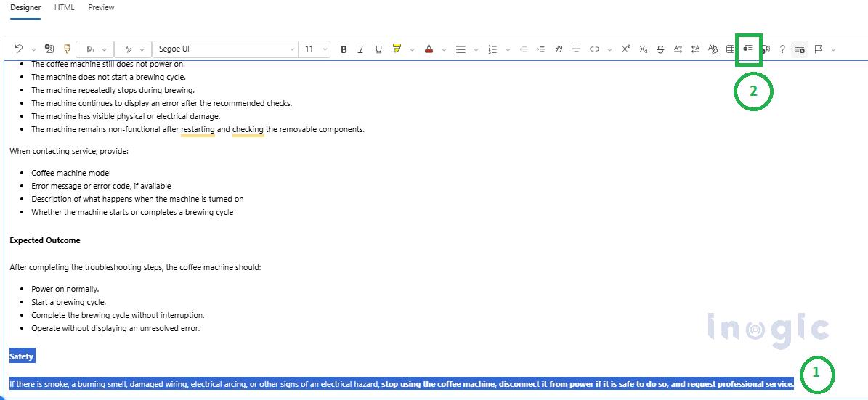The image size is (868, 400).
Task: Switch to the Preview tab
Action: (x=101, y=7)
